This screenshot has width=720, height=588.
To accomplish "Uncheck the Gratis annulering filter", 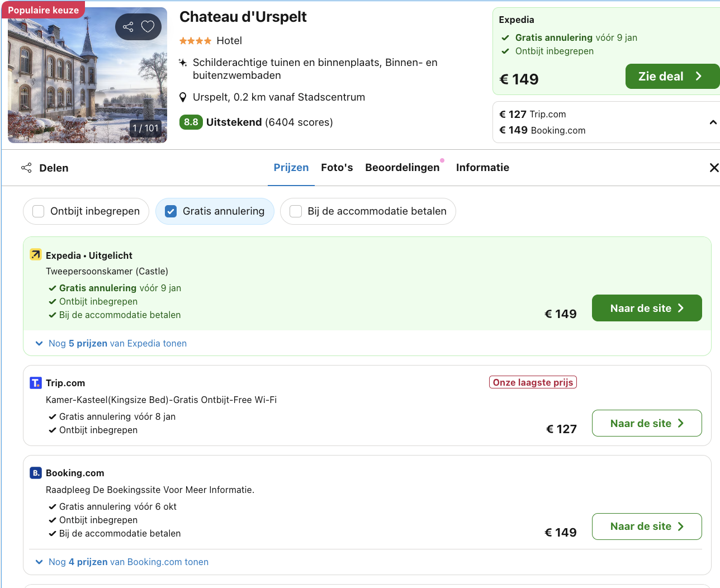I will tap(171, 211).
